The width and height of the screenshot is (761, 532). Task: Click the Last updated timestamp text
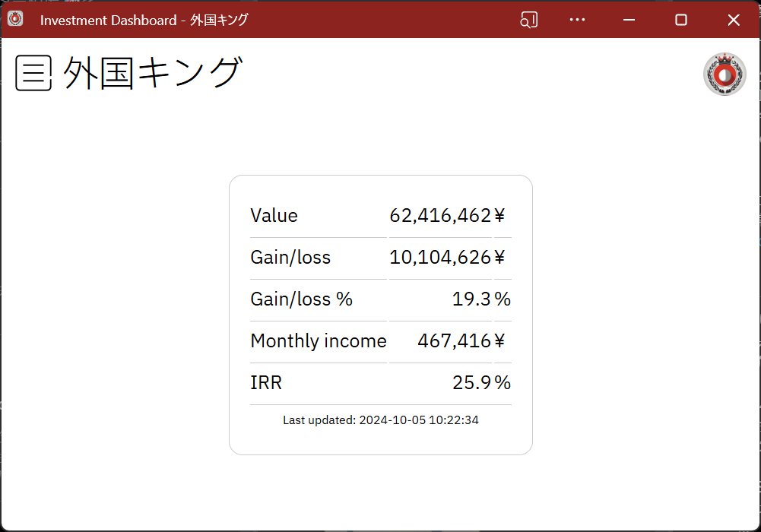380,420
